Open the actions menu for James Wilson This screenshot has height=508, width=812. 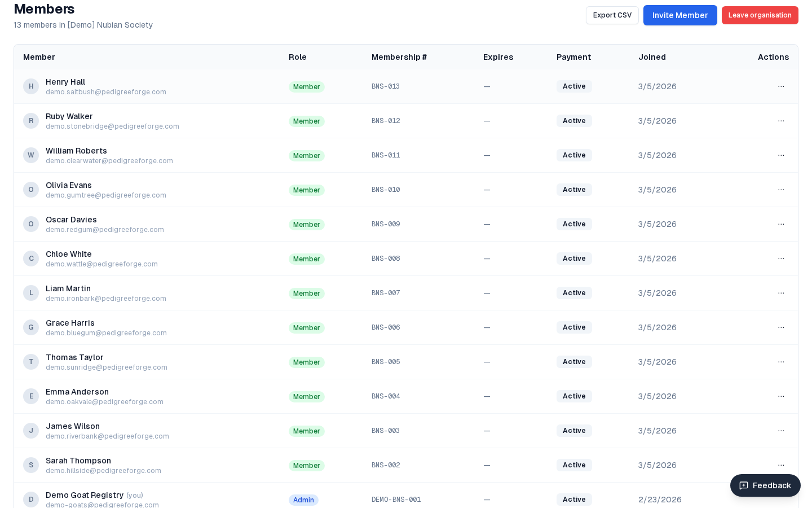pos(782,431)
